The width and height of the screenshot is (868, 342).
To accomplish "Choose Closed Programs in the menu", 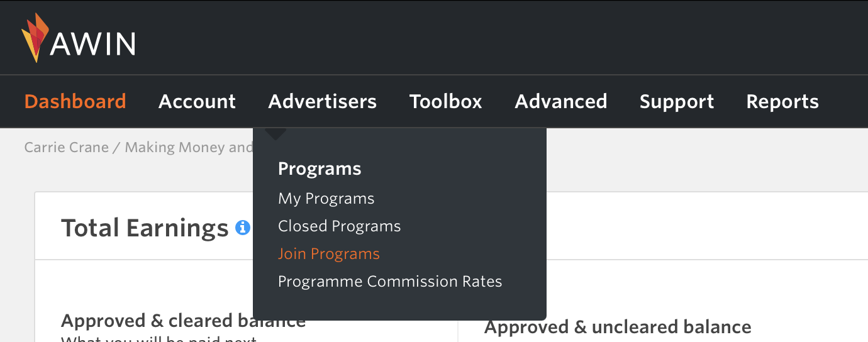I will pyautogui.click(x=339, y=226).
